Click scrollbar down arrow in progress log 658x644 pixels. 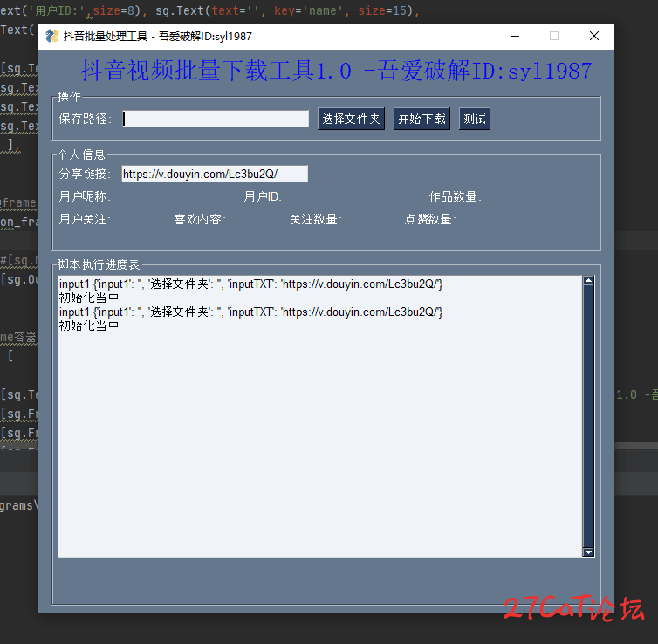pos(588,552)
